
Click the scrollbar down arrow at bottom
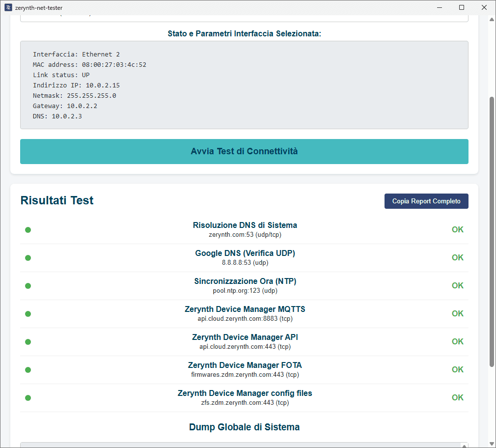coord(492,444)
